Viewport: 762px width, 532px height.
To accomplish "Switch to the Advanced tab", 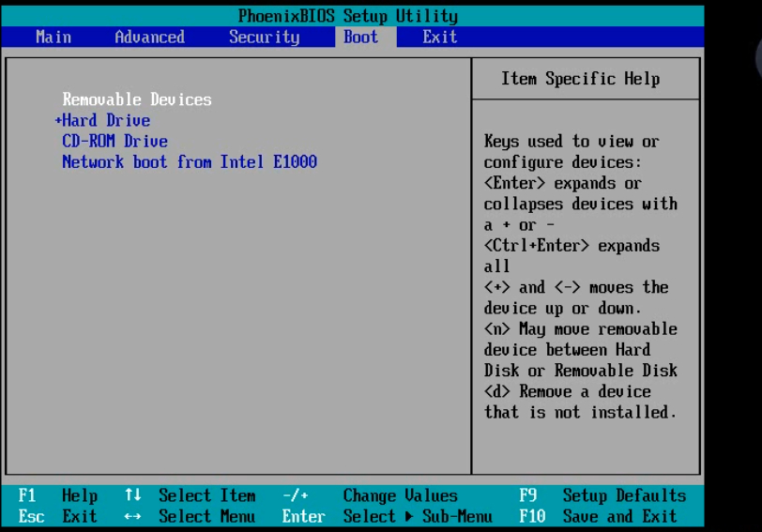I will click(x=150, y=37).
